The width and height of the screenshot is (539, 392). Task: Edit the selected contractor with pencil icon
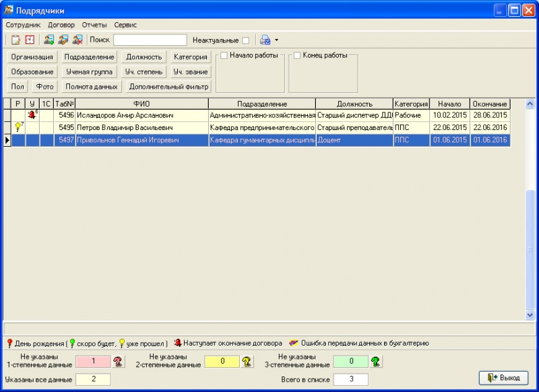(x=63, y=40)
